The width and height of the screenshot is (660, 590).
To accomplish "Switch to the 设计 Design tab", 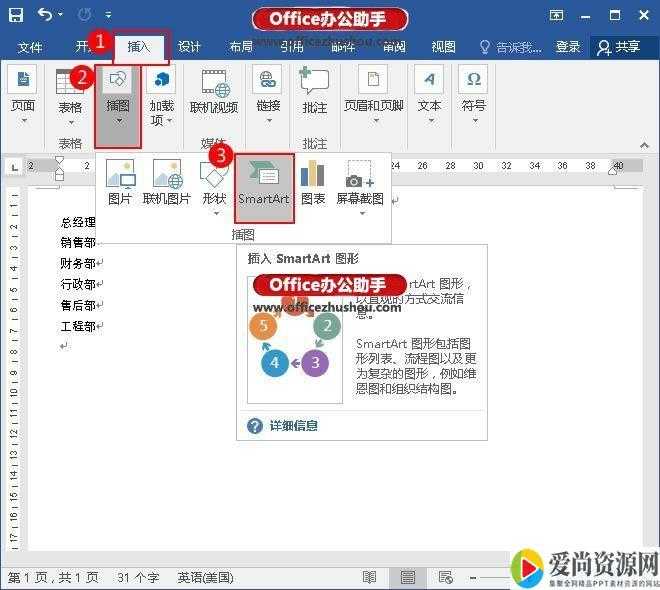I will (x=189, y=47).
